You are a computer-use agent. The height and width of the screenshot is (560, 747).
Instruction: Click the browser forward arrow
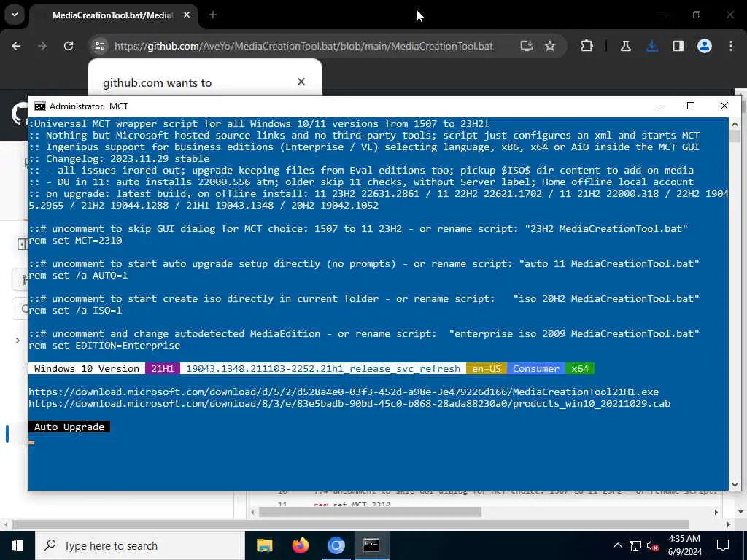(42, 46)
